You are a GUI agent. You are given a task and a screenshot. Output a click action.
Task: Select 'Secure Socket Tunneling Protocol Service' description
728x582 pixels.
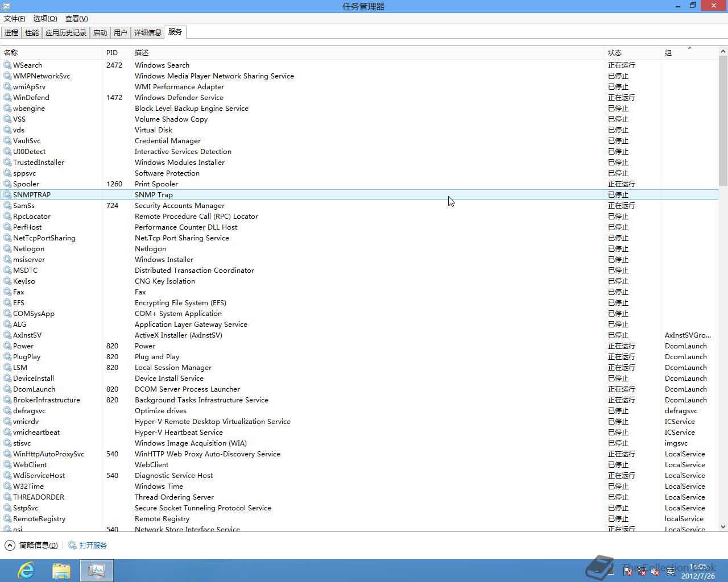203,508
